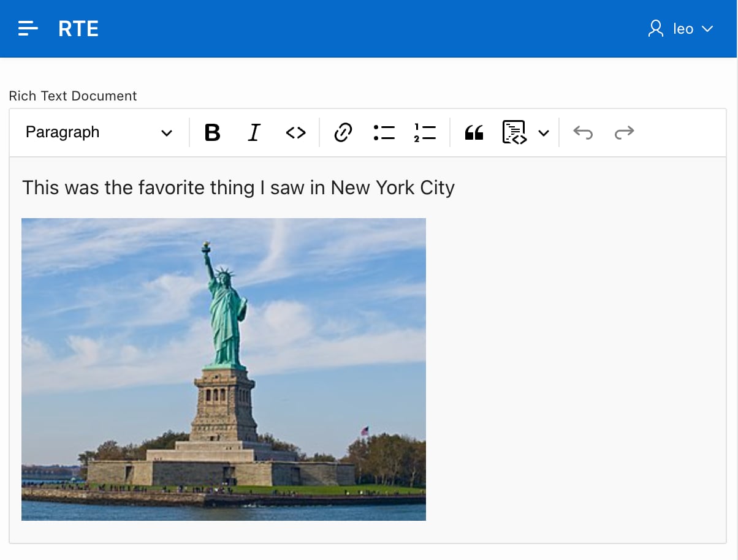The height and width of the screenshot is (560, 738).
Task: Click the RTE application title
Action: [78, 29]
